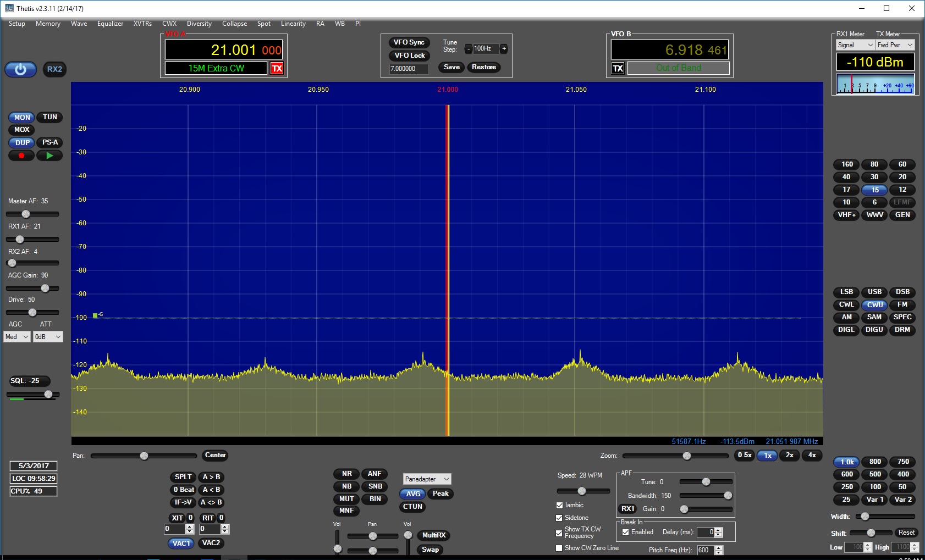Screen dimensions: 925x560
Task: Disable the Sidetone checkbox
Action: [560, 518]
